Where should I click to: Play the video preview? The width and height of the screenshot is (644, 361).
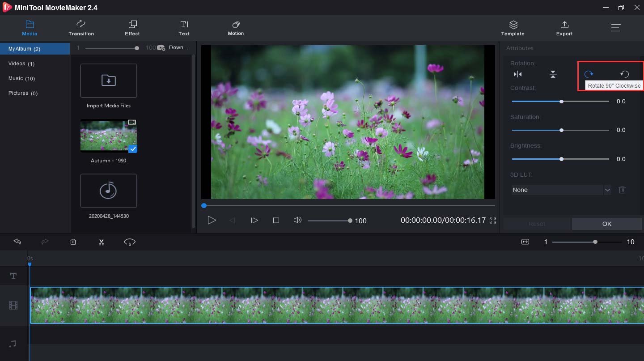(212, 220)
